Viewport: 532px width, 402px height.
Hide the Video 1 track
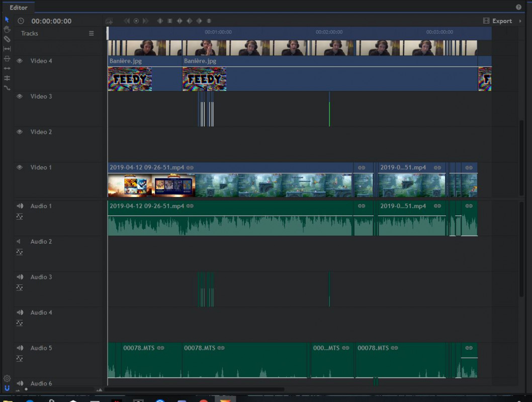(20, 167)
